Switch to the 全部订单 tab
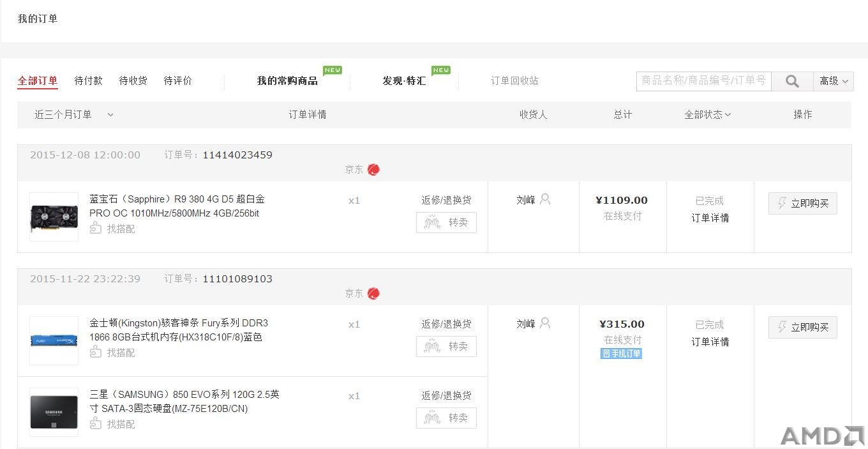The image size is (868, 449). [x=38, y=81]
